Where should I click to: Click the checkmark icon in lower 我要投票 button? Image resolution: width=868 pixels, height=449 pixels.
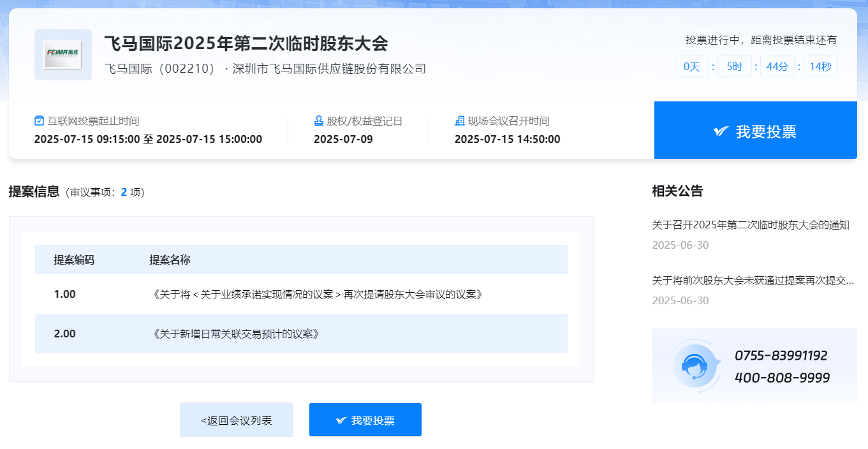341,420
